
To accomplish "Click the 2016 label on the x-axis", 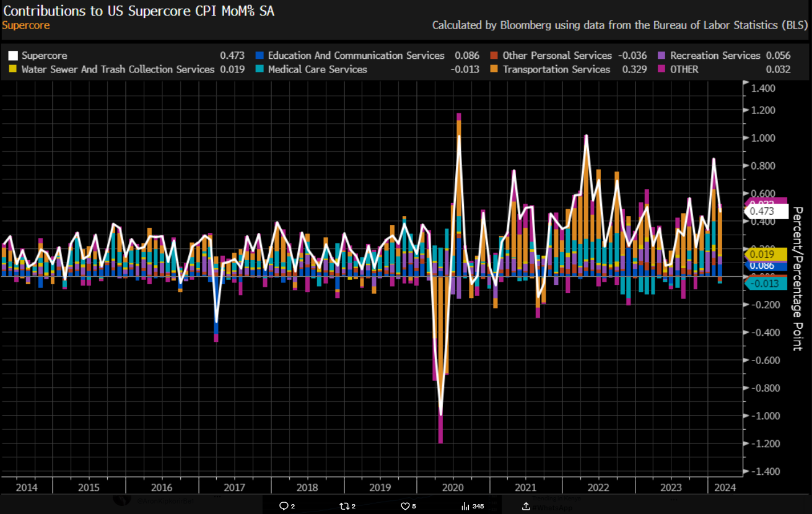I will (161, 487).
